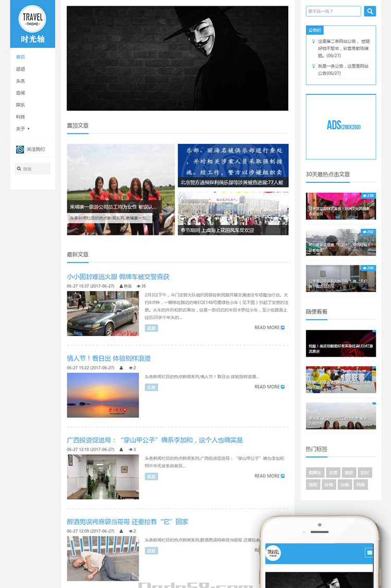Open article 情人节！看日出 体验别样浪漫
This screenshot has width=391, height=588.
(108, 358)
